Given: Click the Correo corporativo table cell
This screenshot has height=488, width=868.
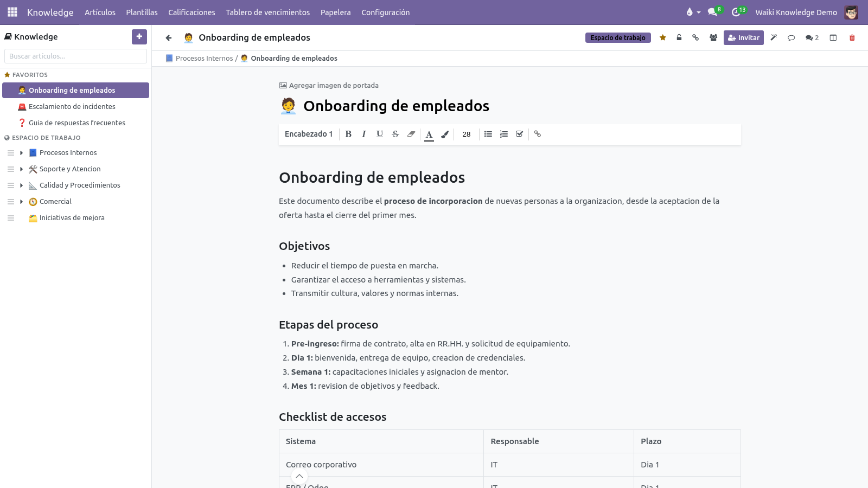Looking at the screenshot, I should tap(381, 465).
